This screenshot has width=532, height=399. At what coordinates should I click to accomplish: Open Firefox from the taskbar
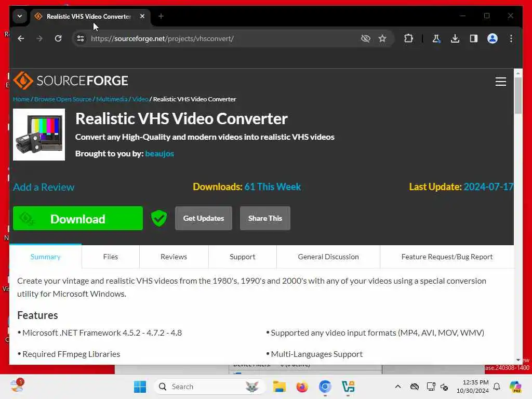[302, 387]
